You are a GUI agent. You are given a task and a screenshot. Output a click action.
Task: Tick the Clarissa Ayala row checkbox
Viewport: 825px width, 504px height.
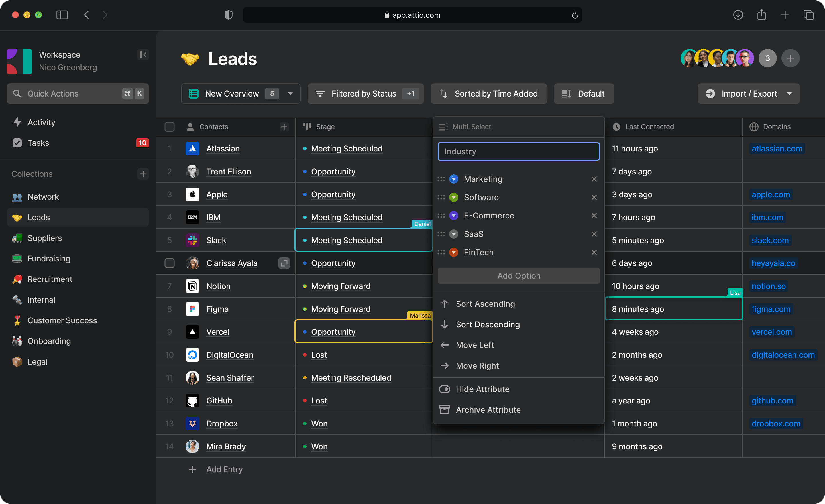(169, 263)
